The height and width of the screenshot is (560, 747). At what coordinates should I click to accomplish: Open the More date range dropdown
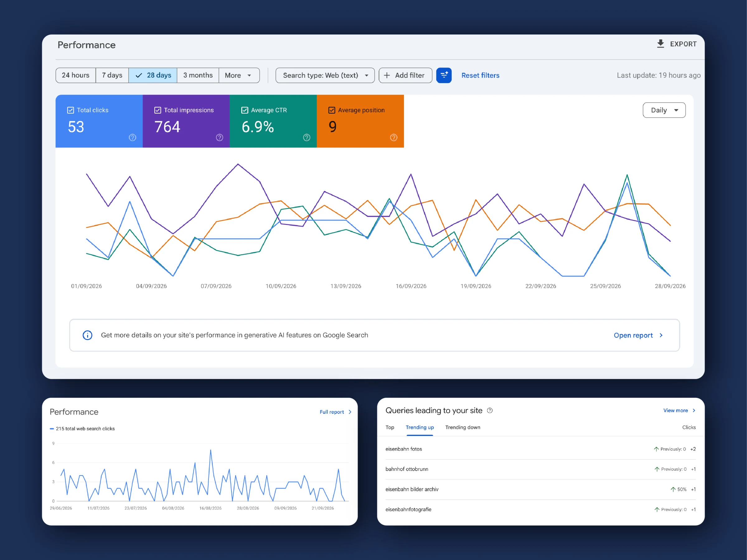click(x=239, y=75)
